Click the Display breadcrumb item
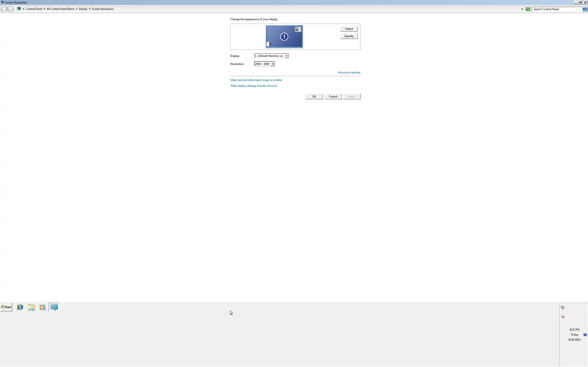This screenshot has height=367, width=588. click(83, 9)
